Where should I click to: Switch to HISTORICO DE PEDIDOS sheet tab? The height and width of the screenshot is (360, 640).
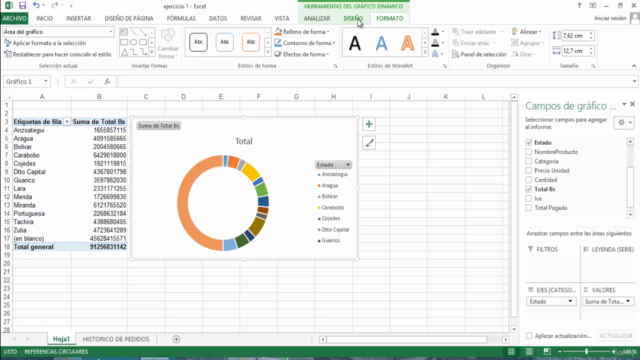click(116, 339)
